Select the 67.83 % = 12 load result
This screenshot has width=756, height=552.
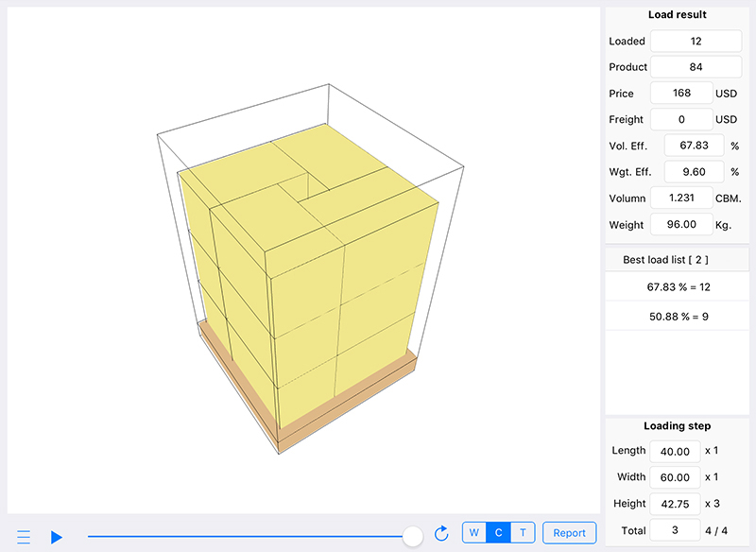pyautogui.click(x=679, y=286)
